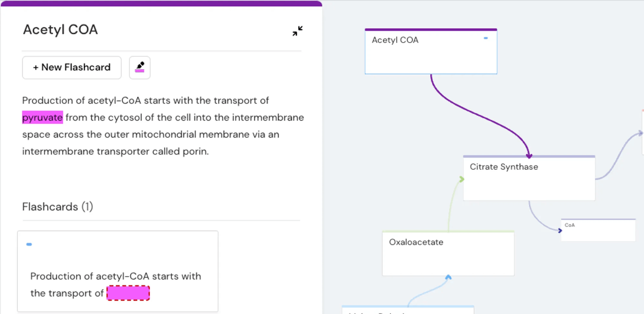Click the purple arrowhead entering Citrate Synthase
This screenshot has width=644, height=314.
(x=529, y=156)
